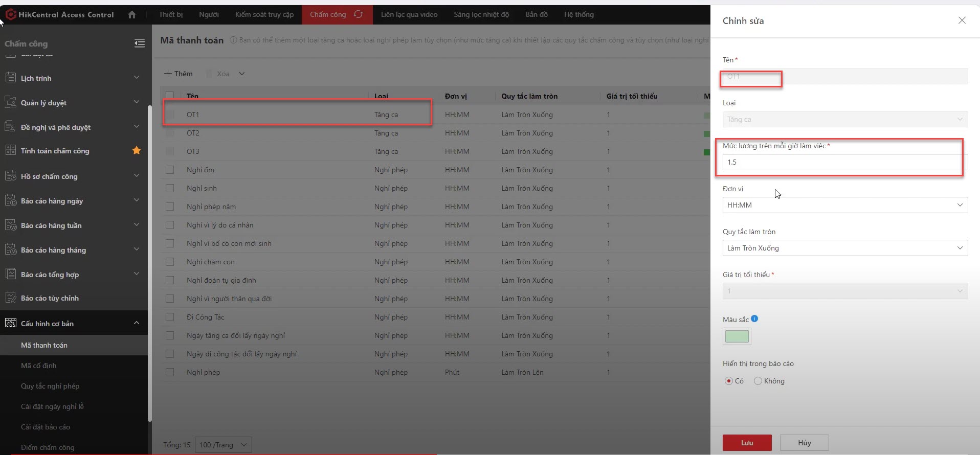Check the box next to Đi Công Tác
Image resolution: width=980 pixels, height=455 pixels.
[170, 317]
